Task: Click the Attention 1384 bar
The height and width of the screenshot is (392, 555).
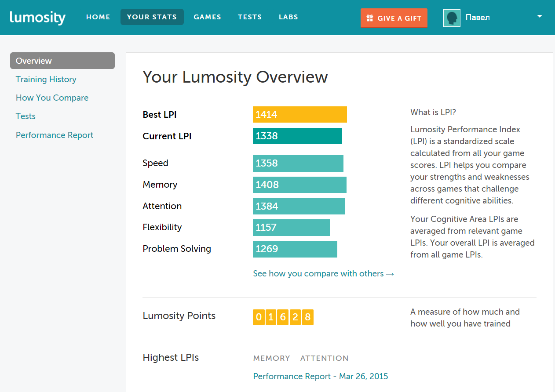Action: [x=299, y=206]
